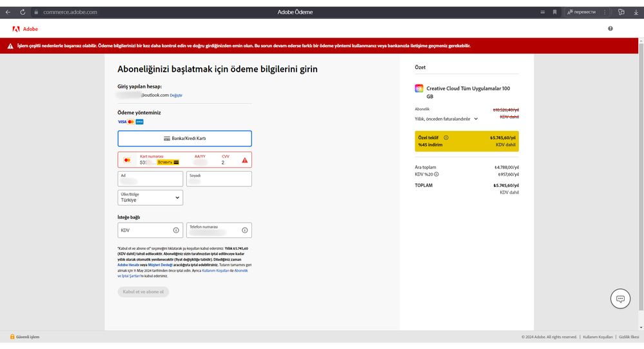
Task: Click the Visa card logo
Action: click(122, 122)
